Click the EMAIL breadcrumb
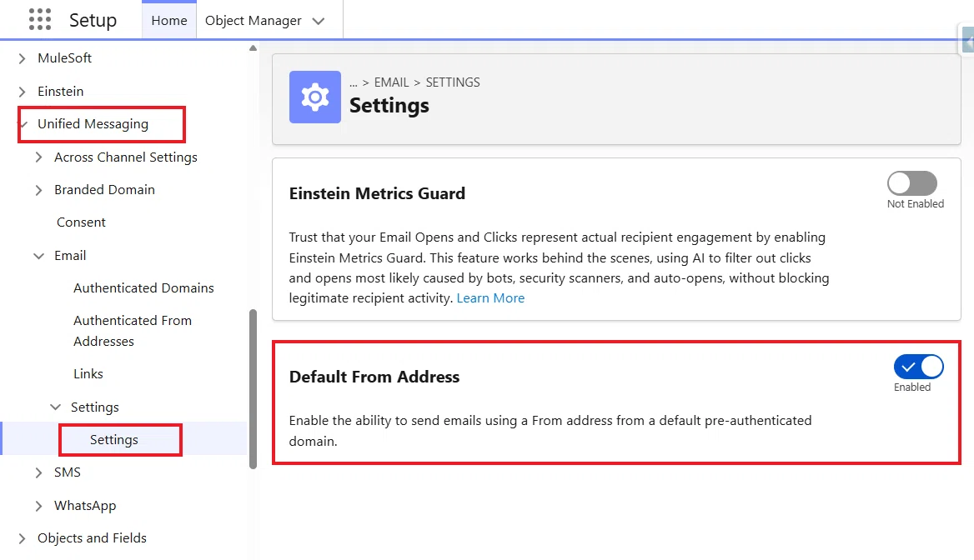 391,82
